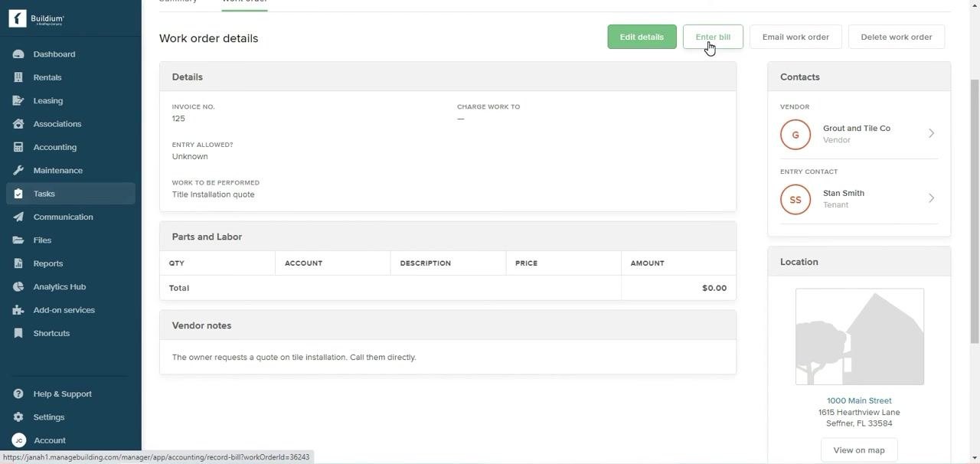Click the 'Grout and Tile Co' vendor name
980x464 pixels.
pyautogui.click(x=857, y=129)
